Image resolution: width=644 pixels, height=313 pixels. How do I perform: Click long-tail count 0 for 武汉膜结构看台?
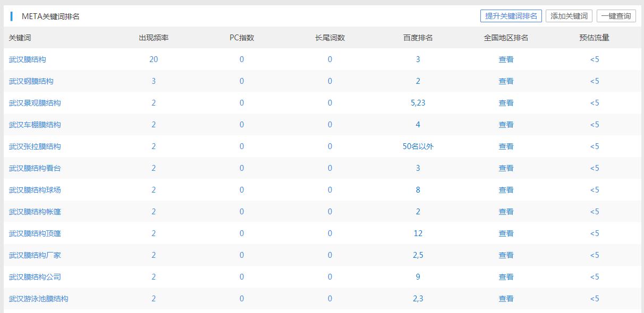(x=330, y=168)
